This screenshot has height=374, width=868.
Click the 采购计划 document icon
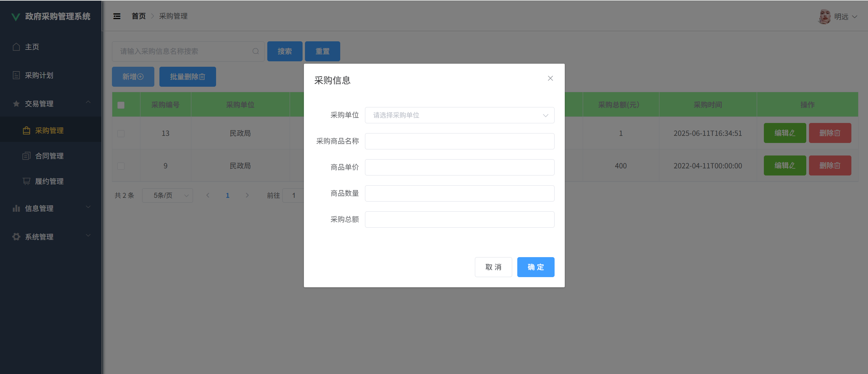[x=16, y=75]
